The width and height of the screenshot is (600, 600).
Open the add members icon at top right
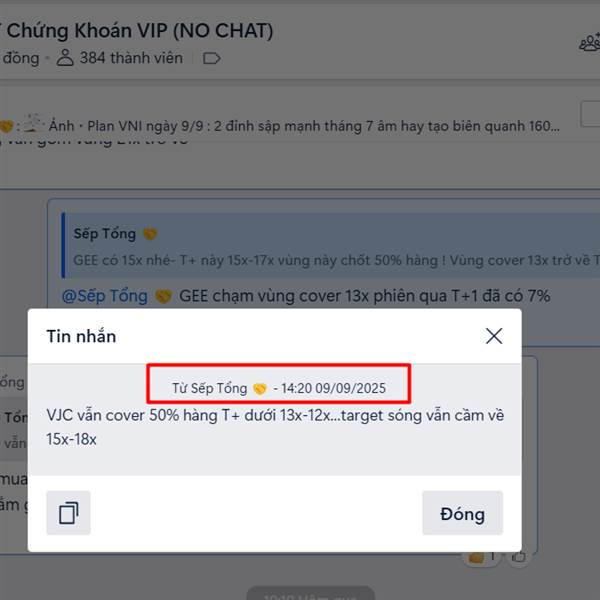(590, 42)
